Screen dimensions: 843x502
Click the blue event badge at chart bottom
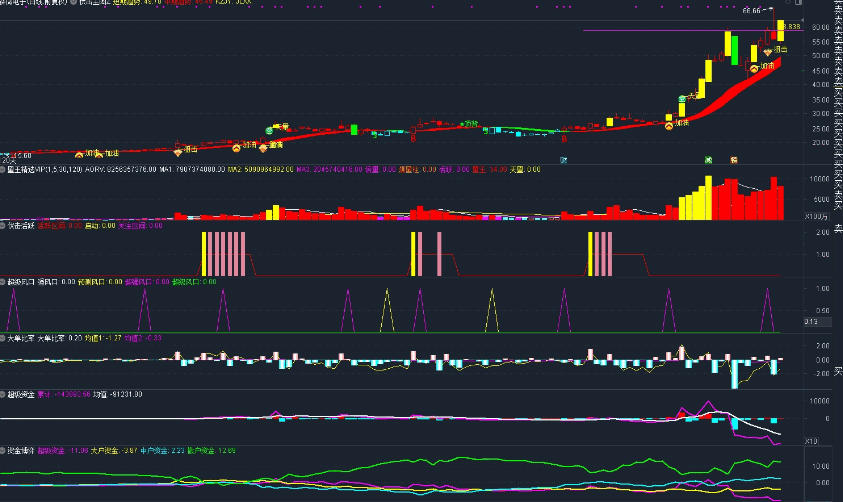point(563,160)
